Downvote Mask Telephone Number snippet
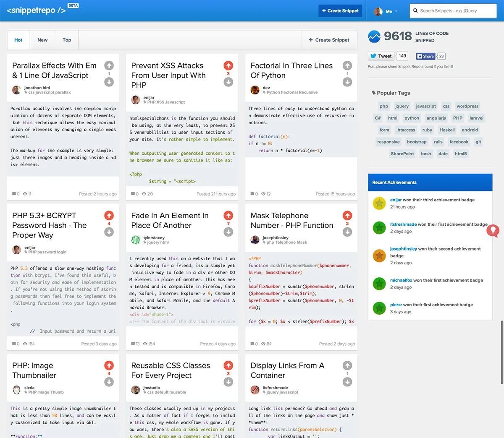Image resolution: width=504 pixels, height=438 pixels. [x=347, y=232]
